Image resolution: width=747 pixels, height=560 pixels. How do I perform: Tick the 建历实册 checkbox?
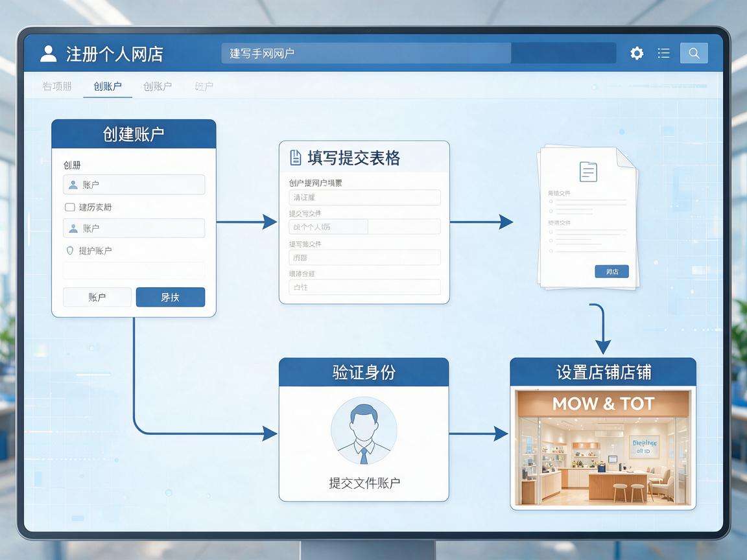tap(70, 207)
